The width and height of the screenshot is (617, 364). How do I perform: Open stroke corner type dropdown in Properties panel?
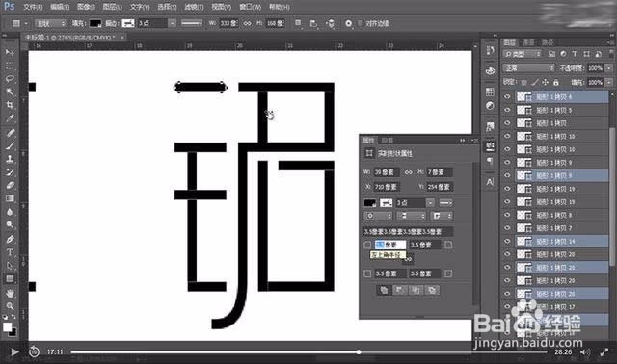[442, 216]
